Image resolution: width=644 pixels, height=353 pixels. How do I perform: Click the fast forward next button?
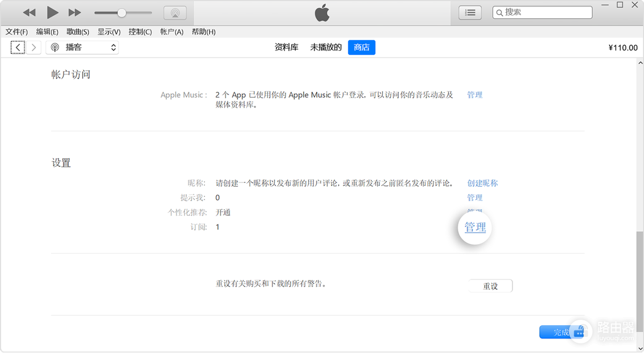[x=75, y=12]
